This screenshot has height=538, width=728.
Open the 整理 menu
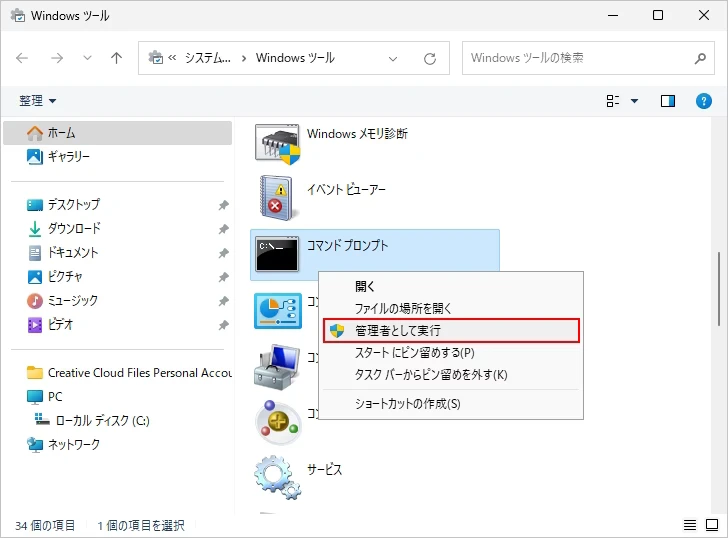pyautogui.click(x=37, y=101)
